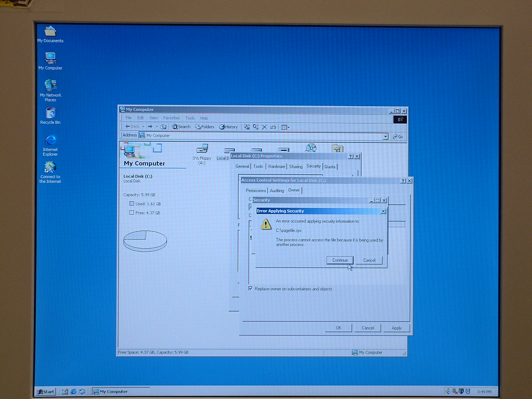Click the Delete X icon in toolbar
This screenshot has height=399, width=532.
pos(264,127)
